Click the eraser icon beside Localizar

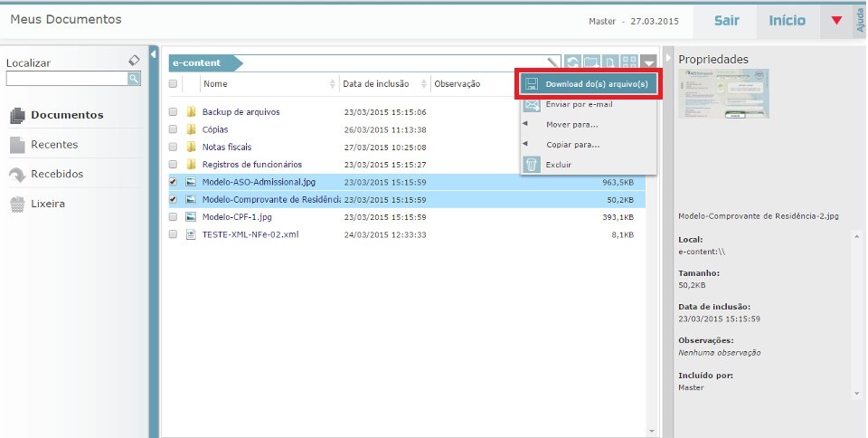coord(134,61)
